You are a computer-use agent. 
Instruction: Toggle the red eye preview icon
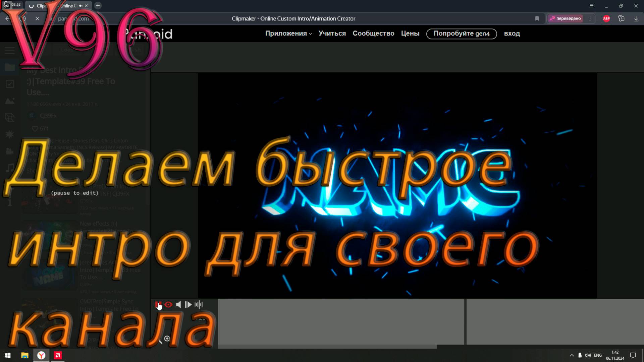click(168, 304)
